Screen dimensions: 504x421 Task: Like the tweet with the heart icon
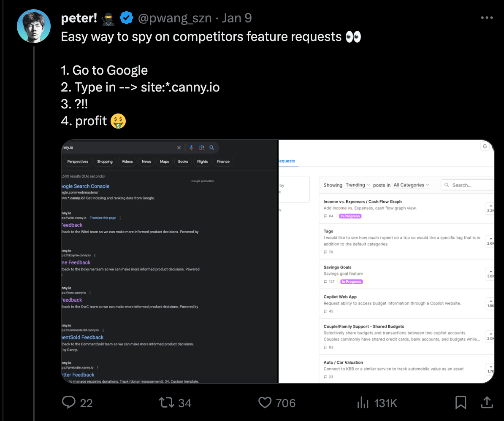tap(265, 402)
